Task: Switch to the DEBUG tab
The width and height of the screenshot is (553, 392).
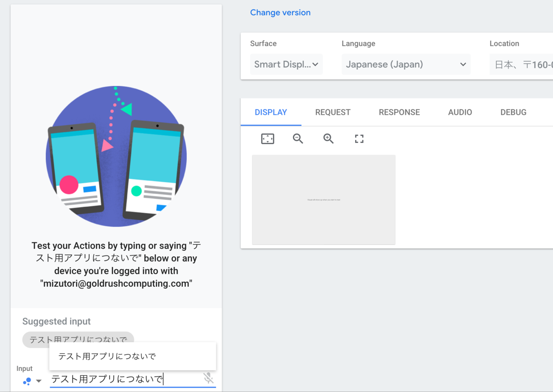Action: tap(513, 112)
